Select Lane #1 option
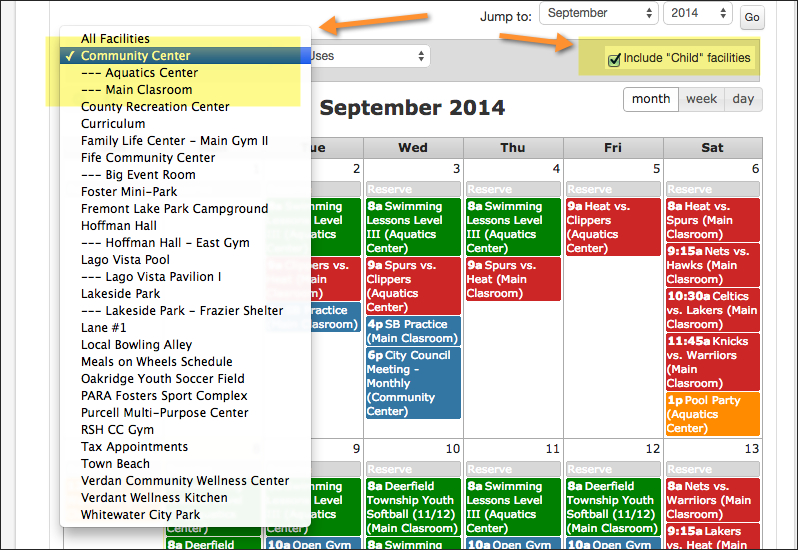This screenshot has height=550, width=798. 185,328
